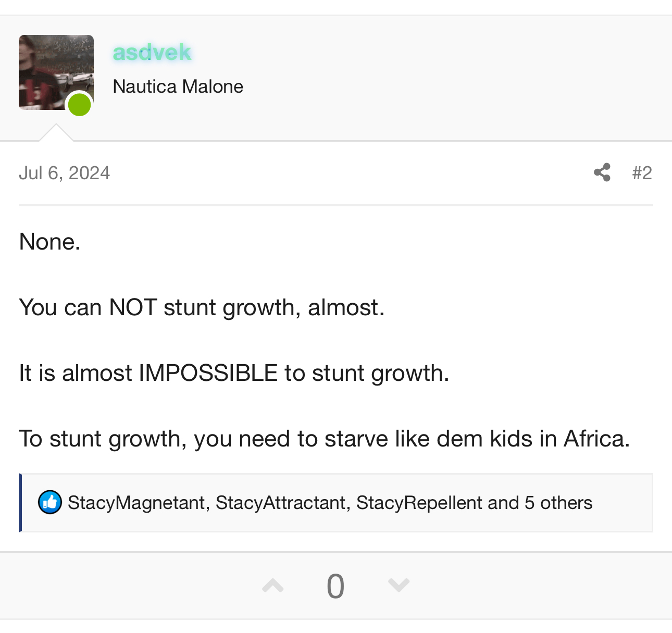Screen dimensions: 672x633
Task: Downvote the post with the down chevron
Action: 399,586
